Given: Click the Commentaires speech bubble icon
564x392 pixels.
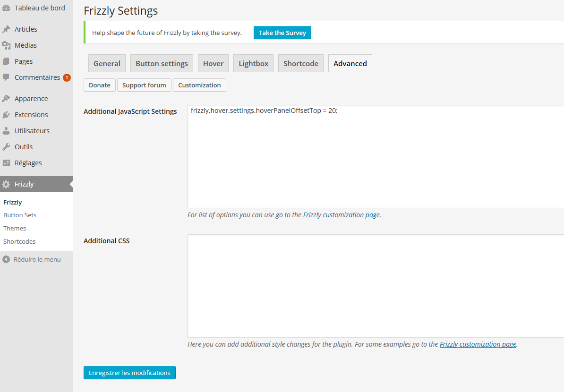Looking at the screenshot, I should tap(6, 77).
